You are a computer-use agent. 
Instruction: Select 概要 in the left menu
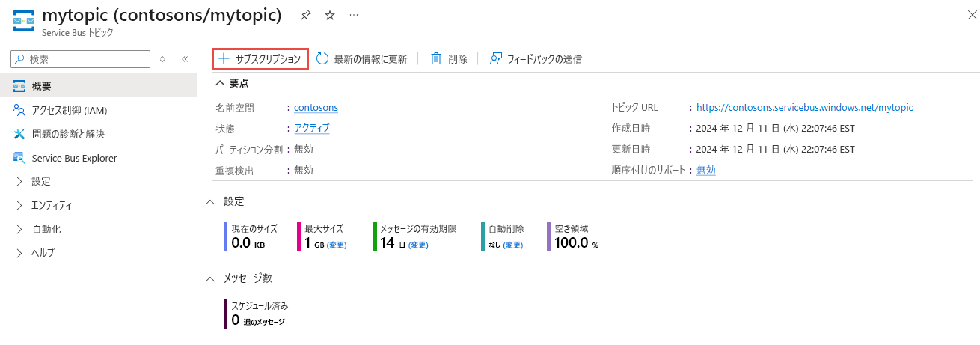click(98, 86)
